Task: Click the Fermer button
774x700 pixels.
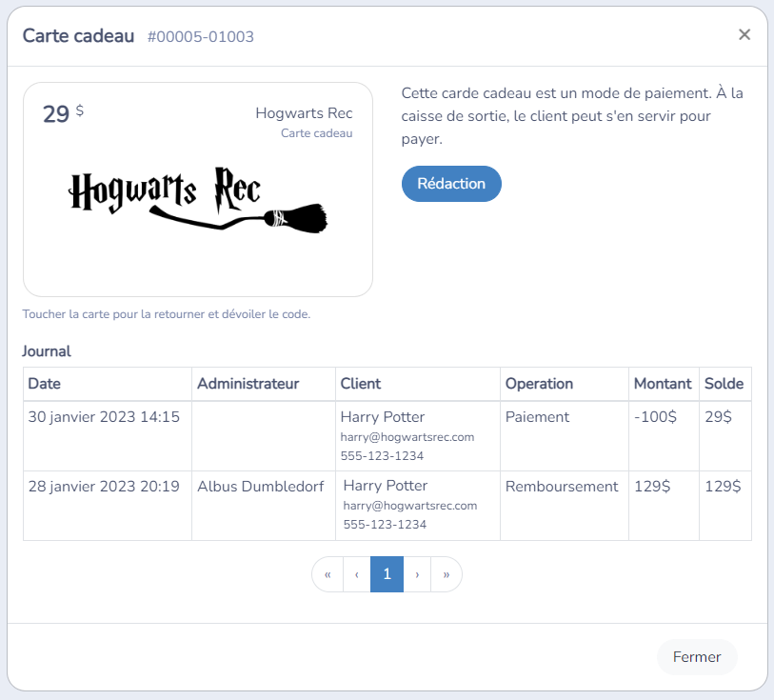Action: point(697,657)
